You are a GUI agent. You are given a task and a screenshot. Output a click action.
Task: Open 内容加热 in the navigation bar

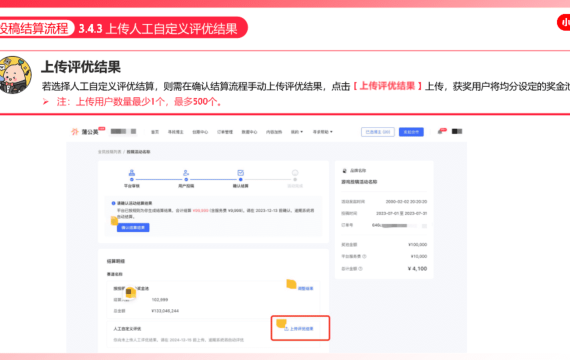pyautogui.click(x=274, y=132)
